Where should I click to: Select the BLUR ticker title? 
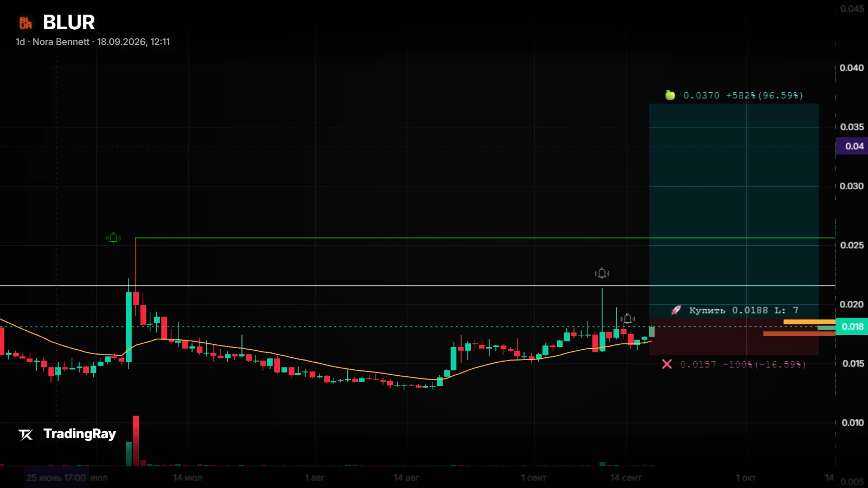[69, 22]
